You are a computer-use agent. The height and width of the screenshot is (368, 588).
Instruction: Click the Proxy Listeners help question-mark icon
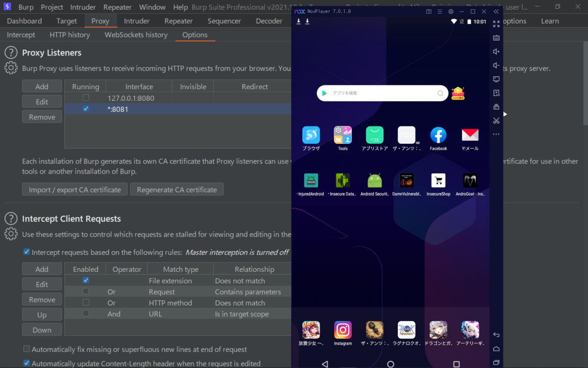[x=11, y=53]
